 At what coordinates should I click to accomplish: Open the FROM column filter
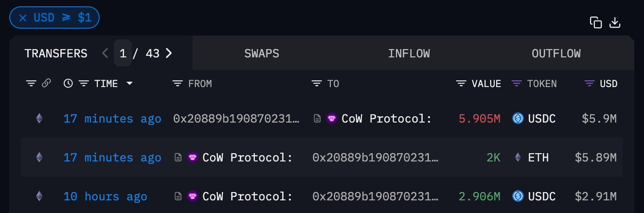click(x=178, y=84)
